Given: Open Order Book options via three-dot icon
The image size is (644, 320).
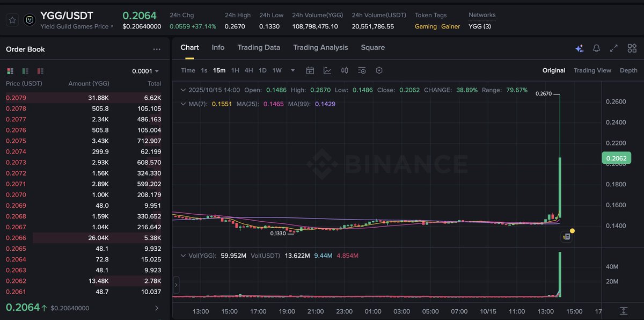Looking at the screenshot, I should [x=157, y=49].
